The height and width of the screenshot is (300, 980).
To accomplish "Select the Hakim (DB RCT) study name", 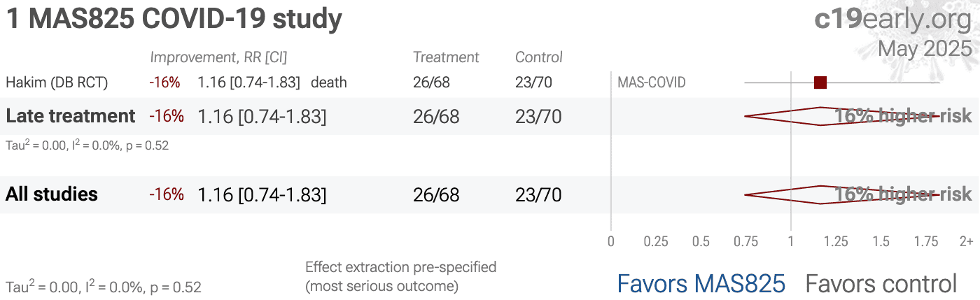I will coord(57,83).
